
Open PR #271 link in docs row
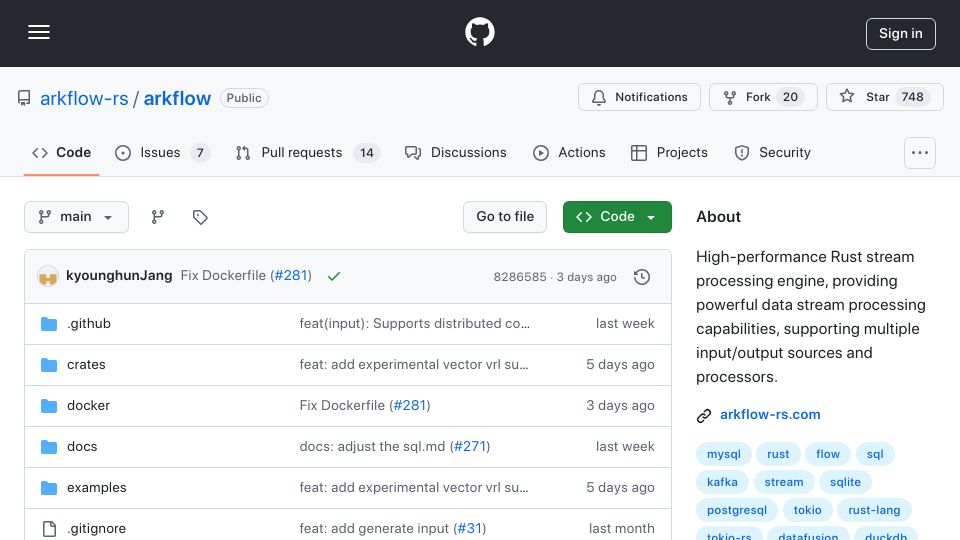click(470, 447)
